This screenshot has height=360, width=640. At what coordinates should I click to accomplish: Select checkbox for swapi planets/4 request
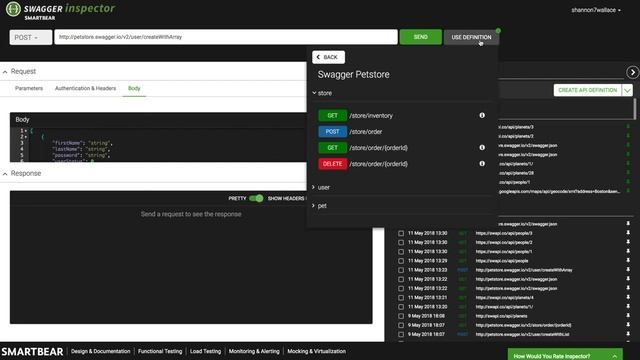(401, 298)
